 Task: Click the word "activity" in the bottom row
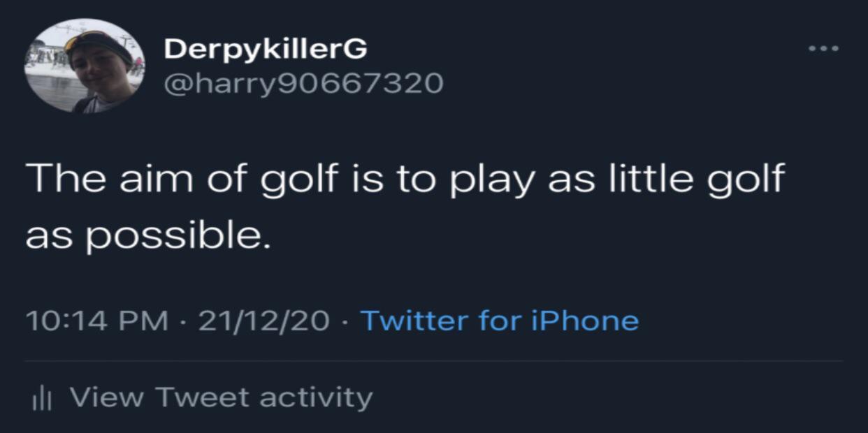click(316, 397)
